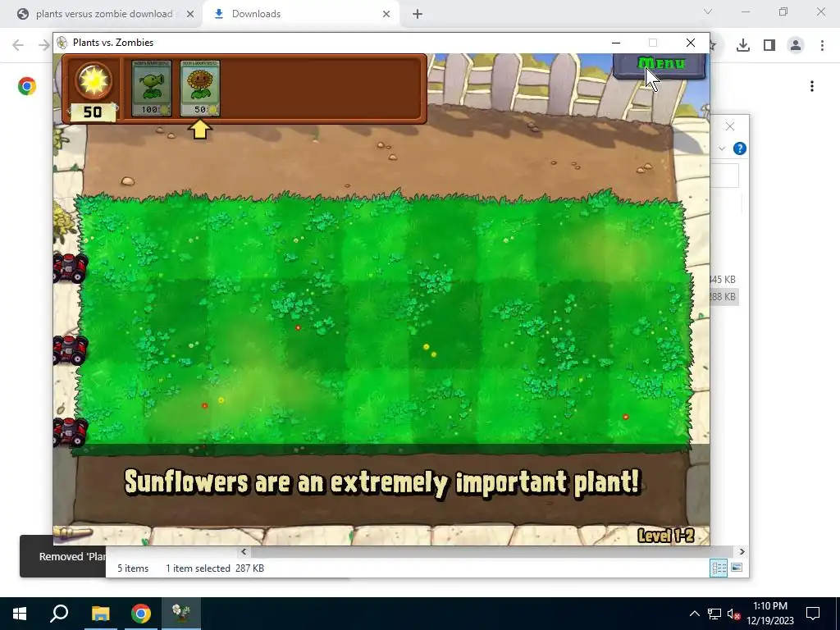Open Chrome tab search chevron

coord(708,11)
